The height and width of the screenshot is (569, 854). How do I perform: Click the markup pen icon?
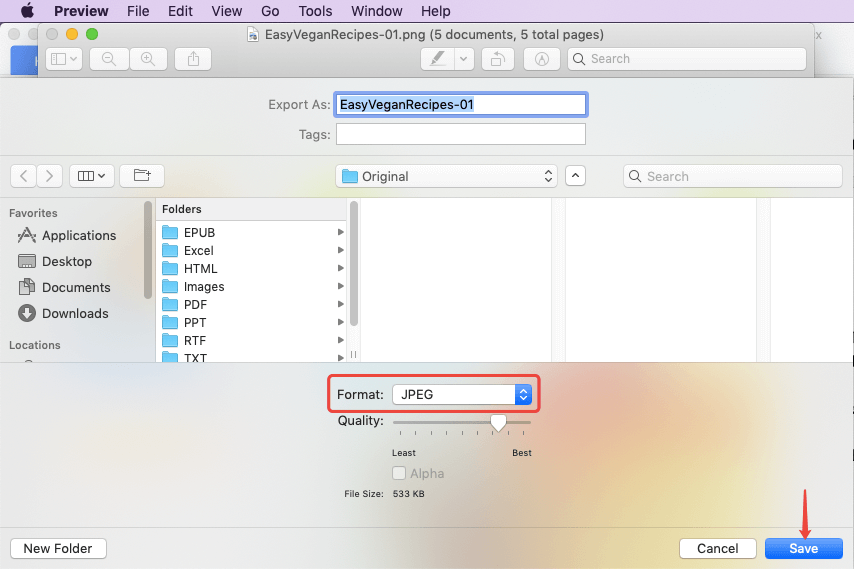coord(437,59)
